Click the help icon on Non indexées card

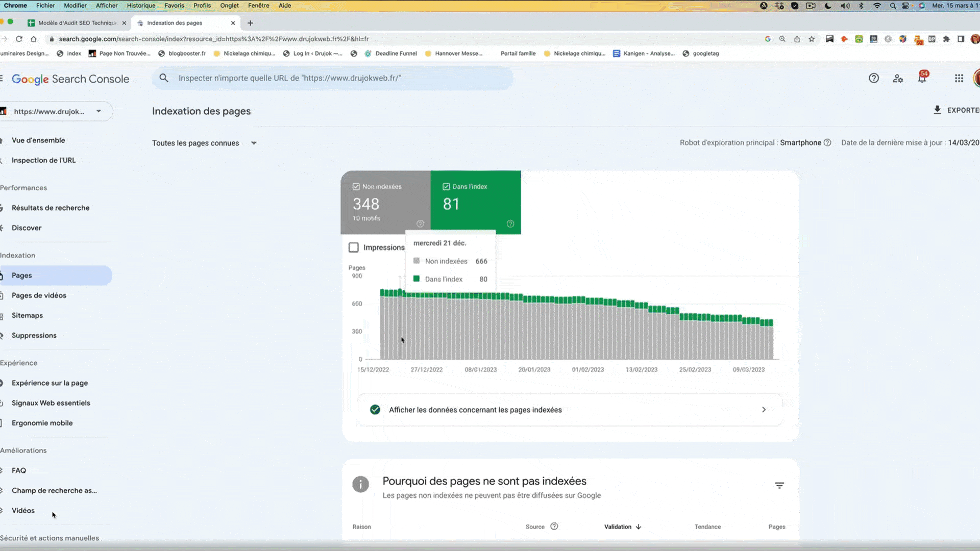pos(420,223)
